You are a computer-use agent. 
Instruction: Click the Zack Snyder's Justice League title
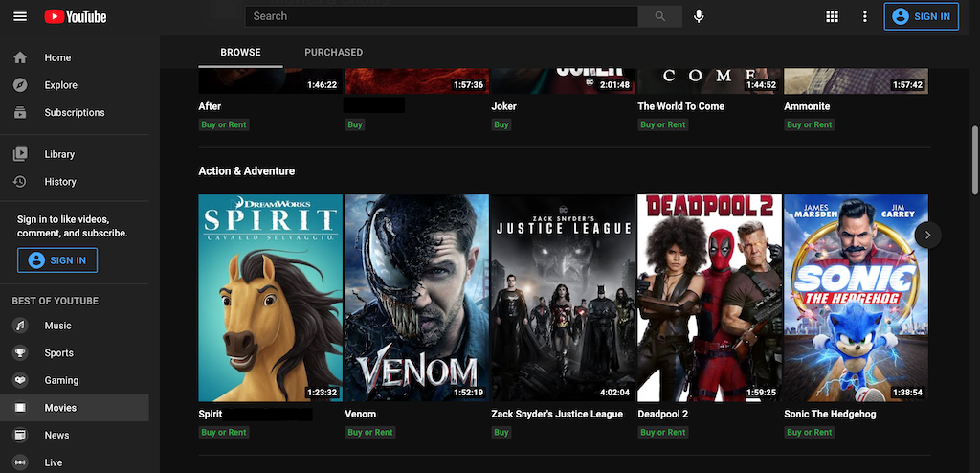point(557,415)
